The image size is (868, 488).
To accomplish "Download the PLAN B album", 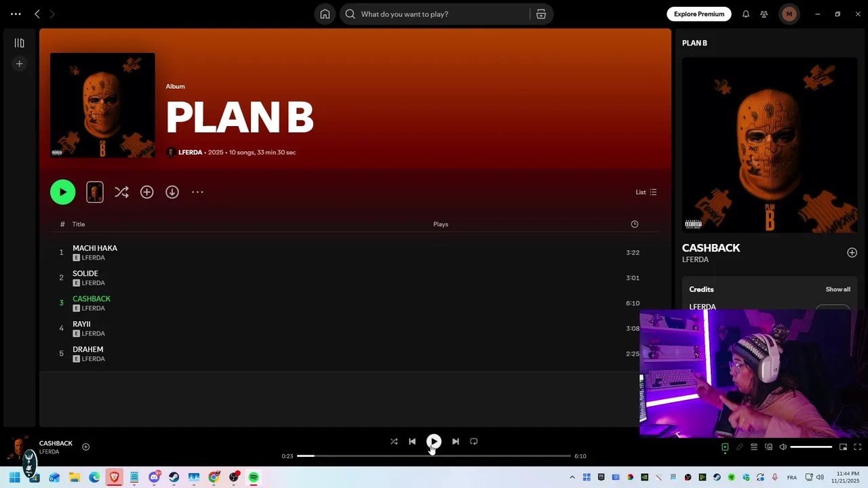I will click(172, 192).
